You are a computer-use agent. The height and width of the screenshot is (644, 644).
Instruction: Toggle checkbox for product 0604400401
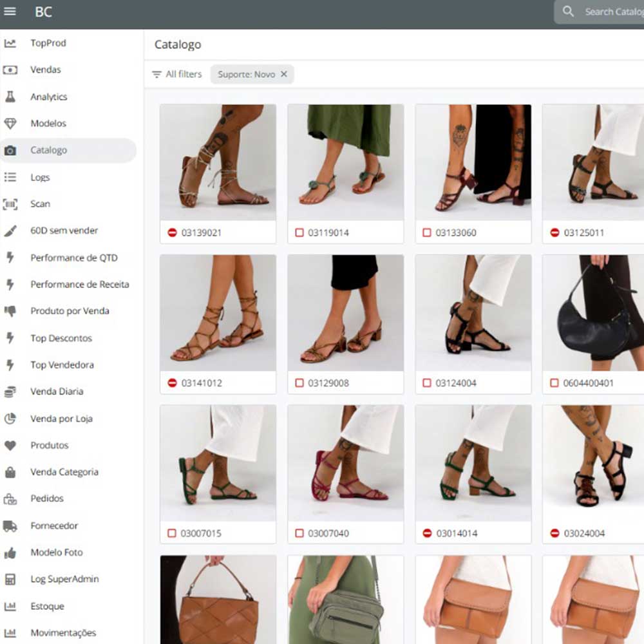coord(554,383)
